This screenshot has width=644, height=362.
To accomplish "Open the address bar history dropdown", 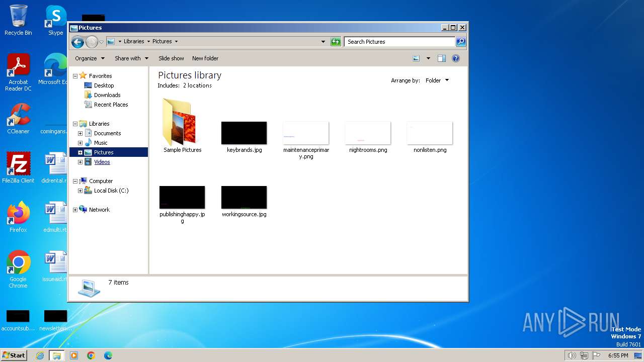I will [323, 42].
